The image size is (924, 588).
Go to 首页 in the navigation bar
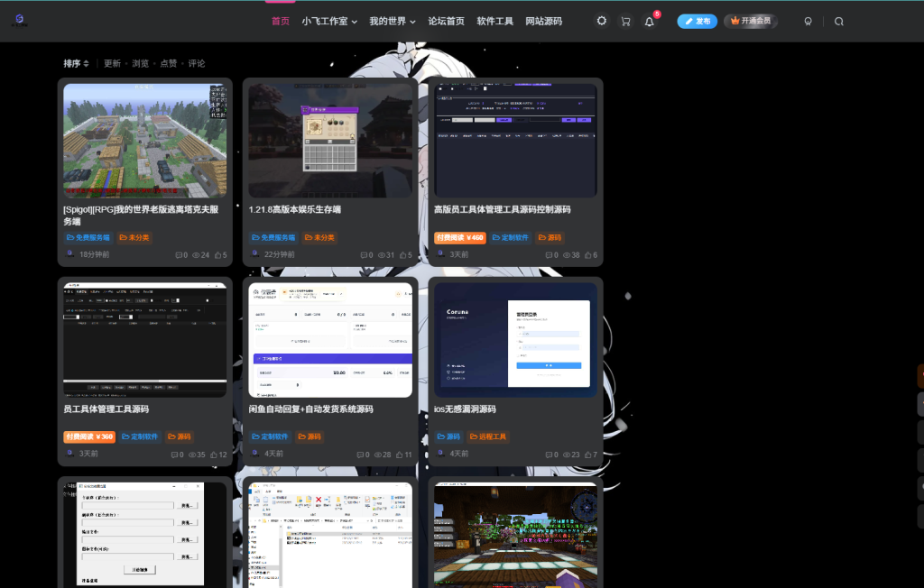281,22
